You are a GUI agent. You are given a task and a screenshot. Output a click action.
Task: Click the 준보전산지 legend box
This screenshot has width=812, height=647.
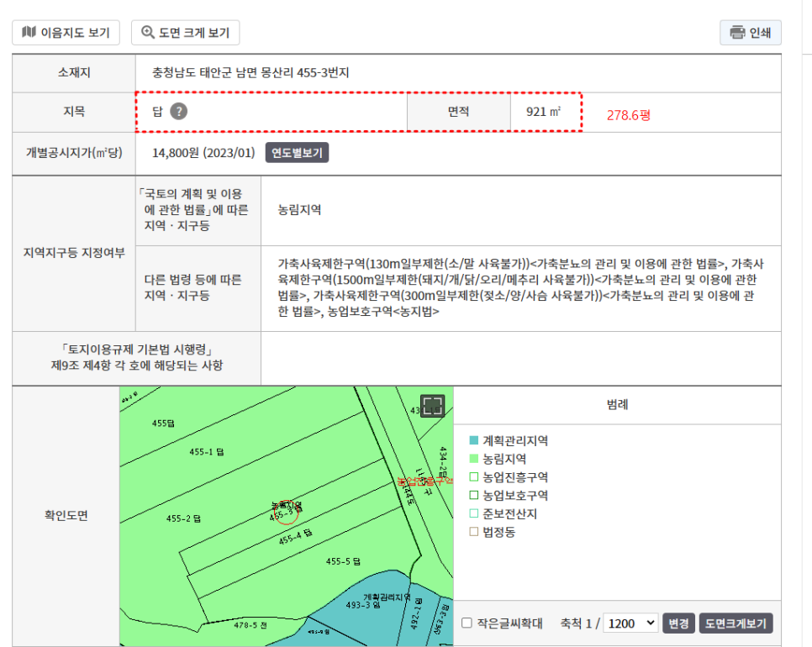tap(473, 513)
